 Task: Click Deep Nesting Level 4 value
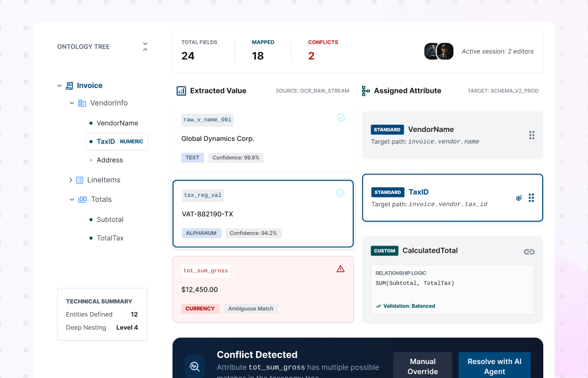coord(127,328)
